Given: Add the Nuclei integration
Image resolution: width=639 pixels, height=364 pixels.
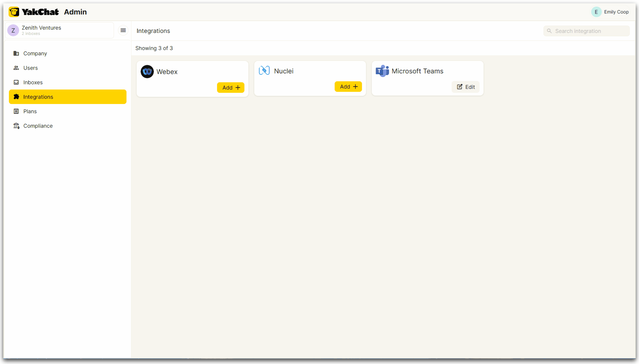Looking at the screenshot, I should [348, 87].
